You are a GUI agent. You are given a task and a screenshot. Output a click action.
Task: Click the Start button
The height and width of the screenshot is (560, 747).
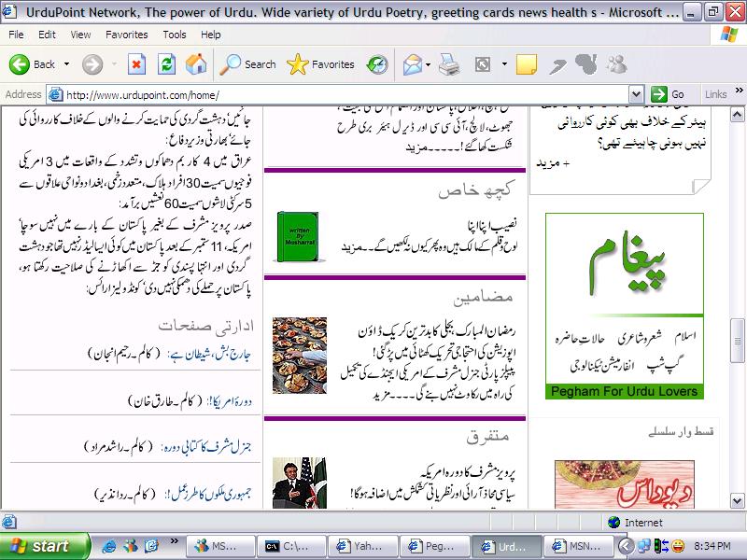pyautogui.click(x=44, y=546)
